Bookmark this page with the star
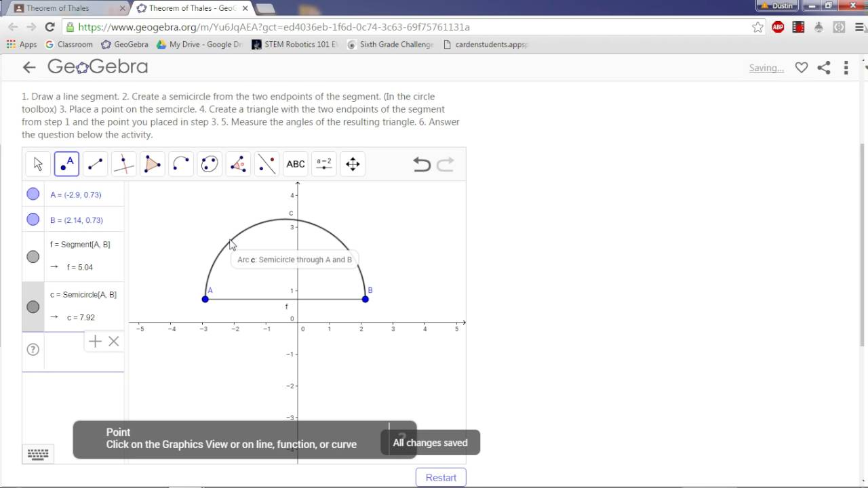The height and width of the screenshot is (488, 868). [x=757, y=27]
